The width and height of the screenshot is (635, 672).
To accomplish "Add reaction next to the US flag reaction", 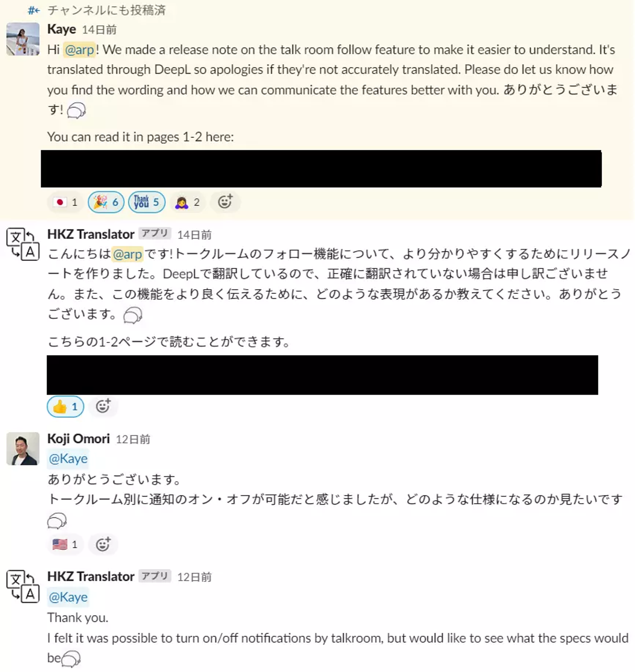I will (103, 545).
